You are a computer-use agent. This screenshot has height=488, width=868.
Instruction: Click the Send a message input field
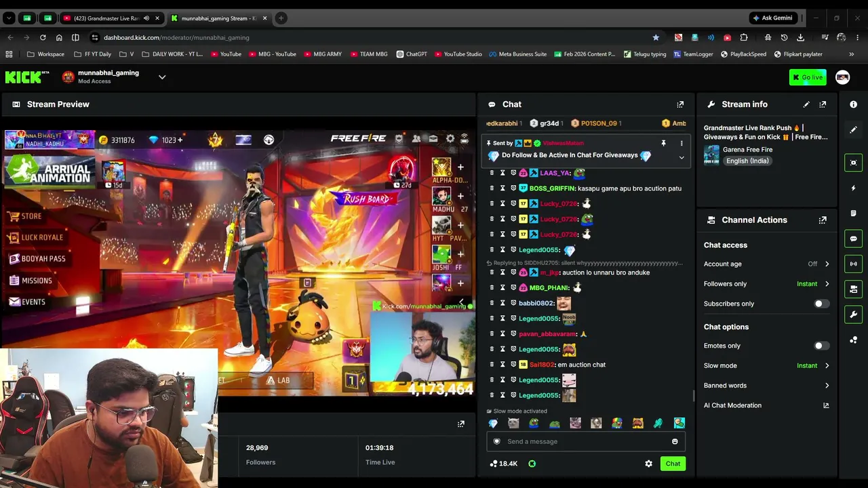coord(586,442)
